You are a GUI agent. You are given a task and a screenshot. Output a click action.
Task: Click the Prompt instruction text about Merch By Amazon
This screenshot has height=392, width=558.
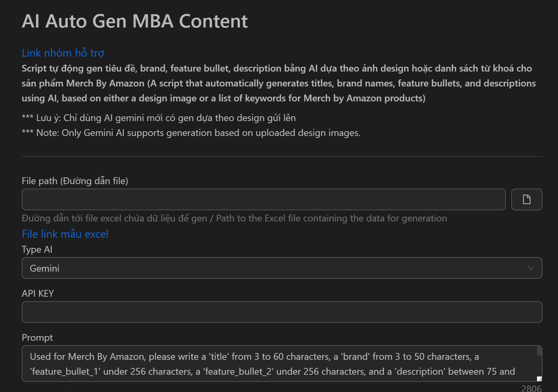click(254, 356)
